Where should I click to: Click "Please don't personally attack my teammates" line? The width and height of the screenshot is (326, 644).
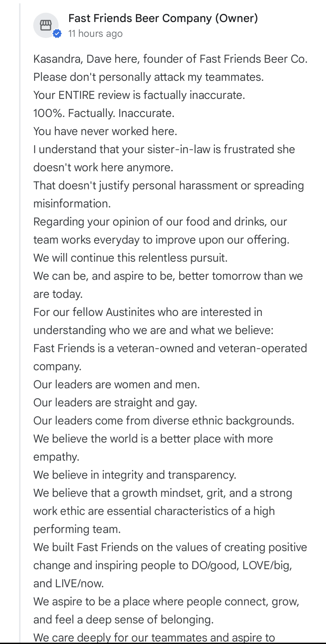[149, 77]
